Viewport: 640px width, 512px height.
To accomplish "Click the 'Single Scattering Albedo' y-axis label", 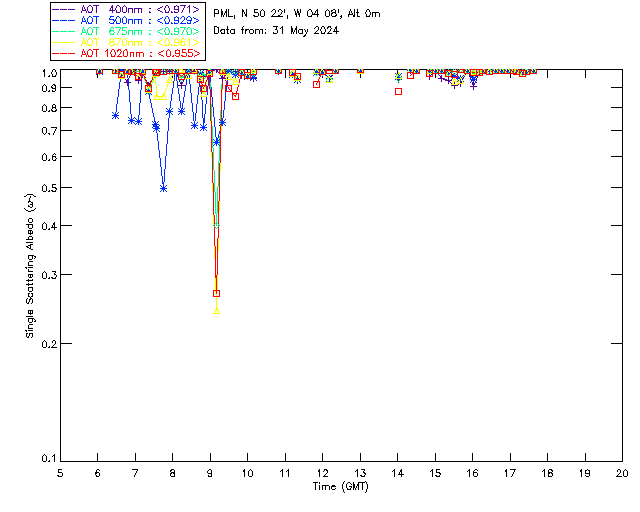I will (30, 266).
